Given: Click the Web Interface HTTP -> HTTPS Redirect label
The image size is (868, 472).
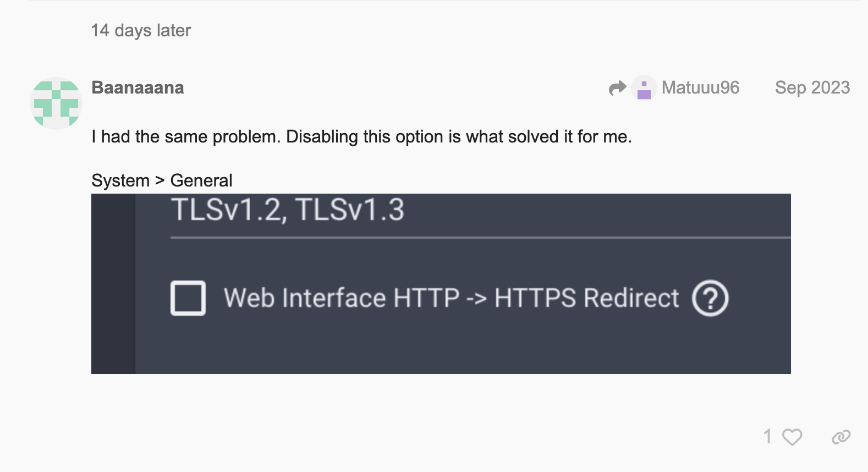Looking at the screenshot, I should [451, 298].
